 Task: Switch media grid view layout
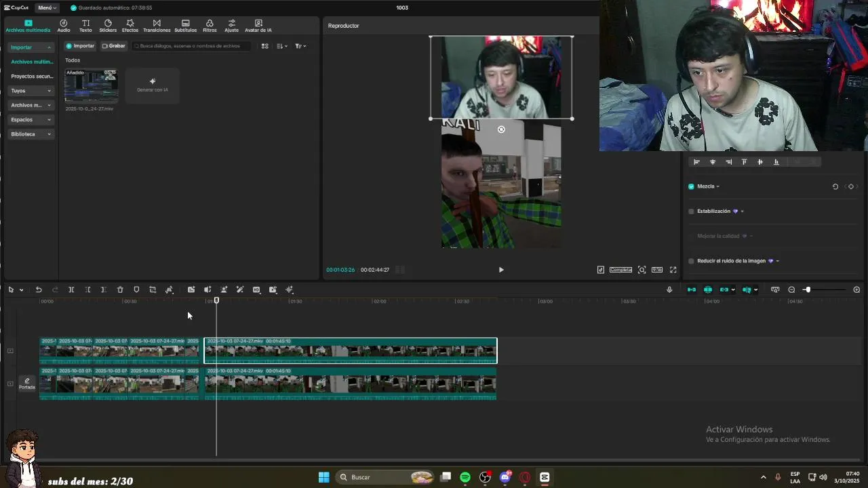(x=265, y=46)
